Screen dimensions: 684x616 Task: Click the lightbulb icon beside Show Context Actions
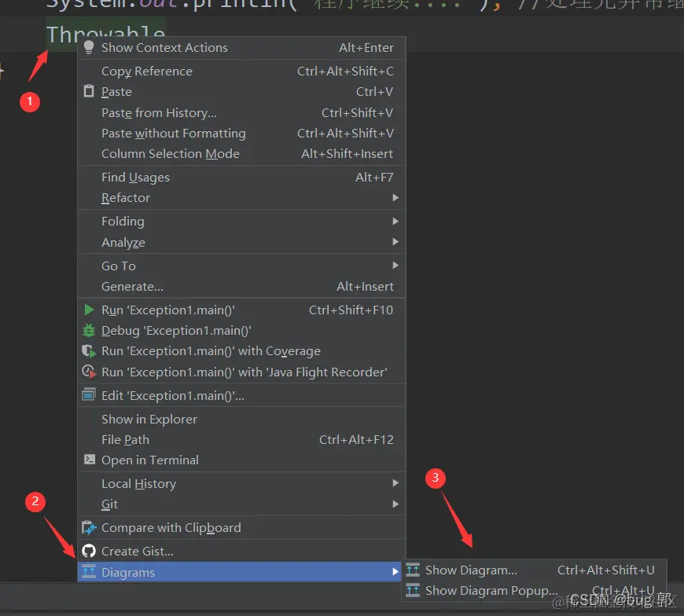[x=89, y=47]
